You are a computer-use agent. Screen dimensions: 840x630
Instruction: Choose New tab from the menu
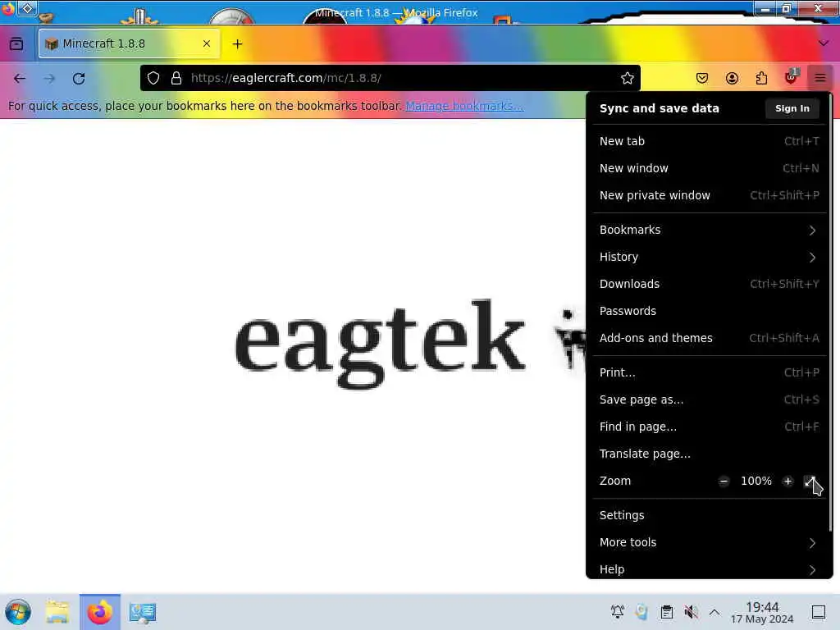pos(710,141)
